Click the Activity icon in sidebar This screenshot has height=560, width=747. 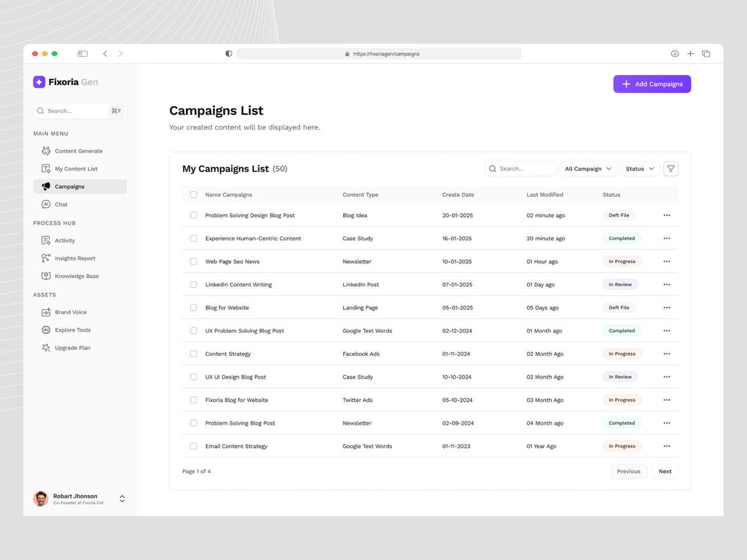[x=45, y=240]
